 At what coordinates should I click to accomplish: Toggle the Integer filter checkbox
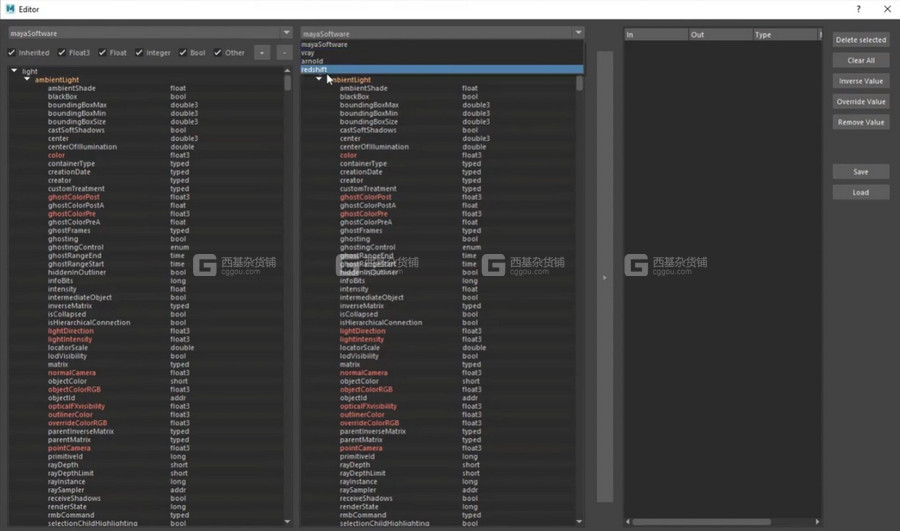[x=139, y=52]
